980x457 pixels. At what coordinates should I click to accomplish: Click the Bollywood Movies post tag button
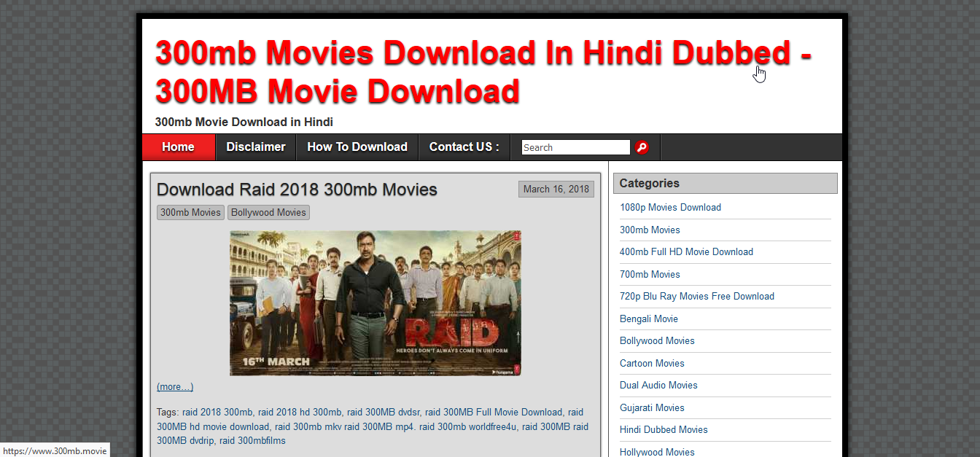[x=268, y=212]
